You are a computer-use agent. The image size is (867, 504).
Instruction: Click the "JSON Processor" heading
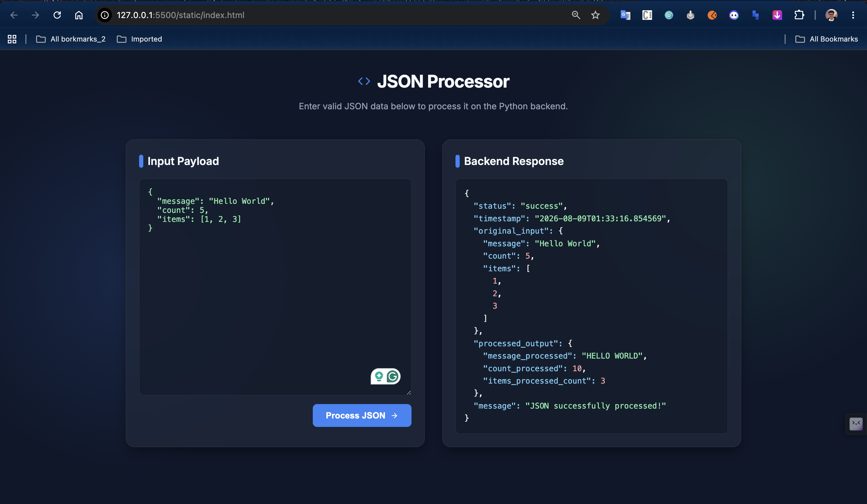pos(443,82)
